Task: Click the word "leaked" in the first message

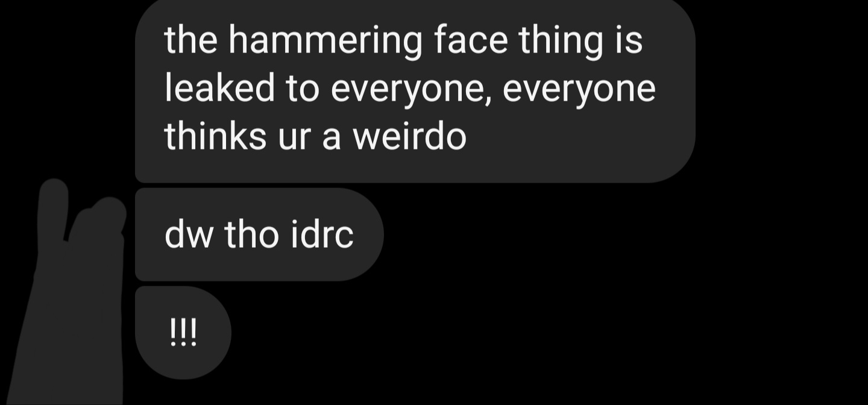Action: point(220,88)
